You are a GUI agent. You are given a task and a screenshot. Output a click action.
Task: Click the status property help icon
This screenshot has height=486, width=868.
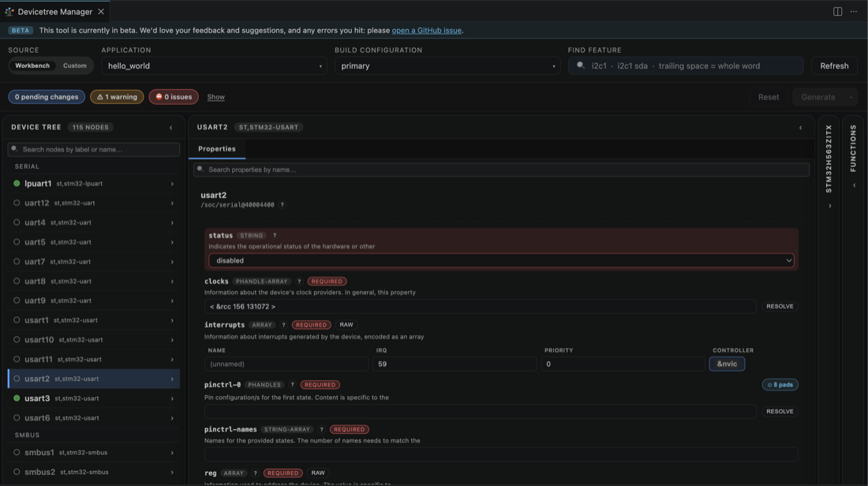tap(275, 235)
